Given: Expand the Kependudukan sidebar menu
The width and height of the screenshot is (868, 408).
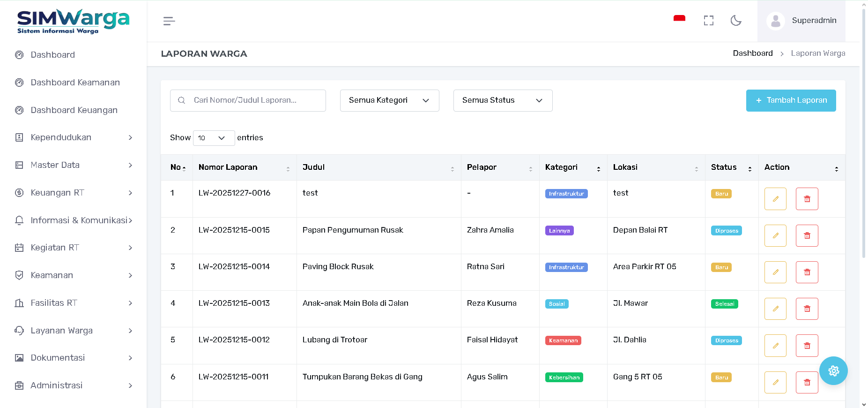Looking at the screenshot, I should (x=74, y=137).
